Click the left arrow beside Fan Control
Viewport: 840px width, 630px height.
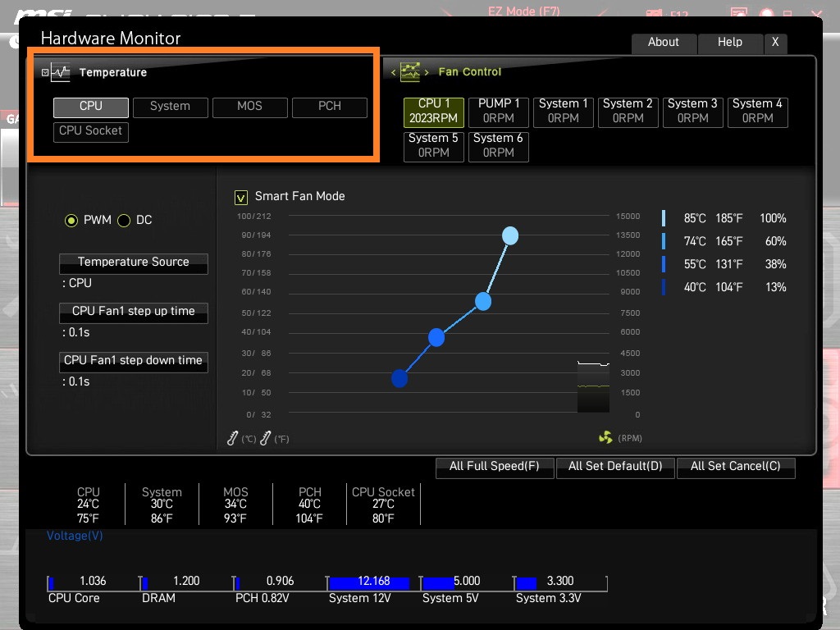[x=393, y=72]
